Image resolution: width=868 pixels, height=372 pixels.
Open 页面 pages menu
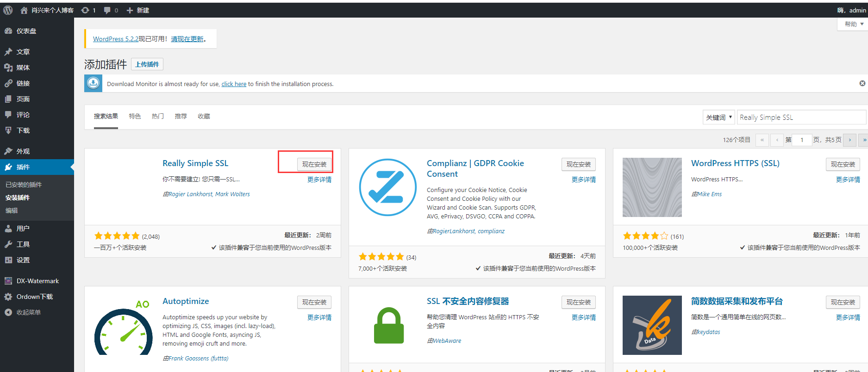[x=37, y=99]
